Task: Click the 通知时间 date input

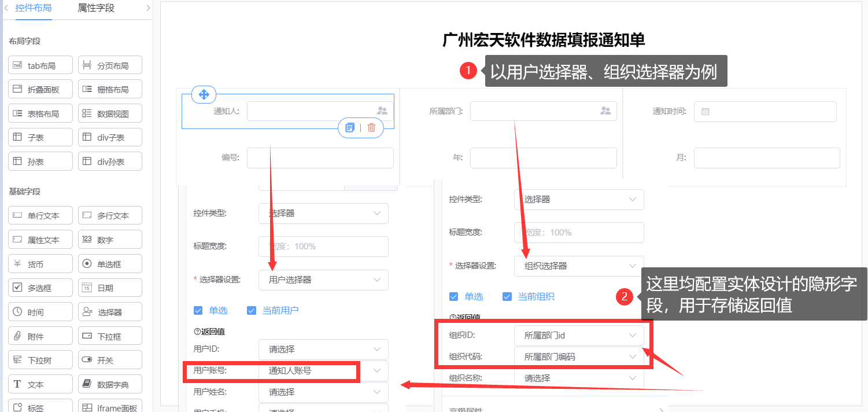Action: [x=765, y=112]
